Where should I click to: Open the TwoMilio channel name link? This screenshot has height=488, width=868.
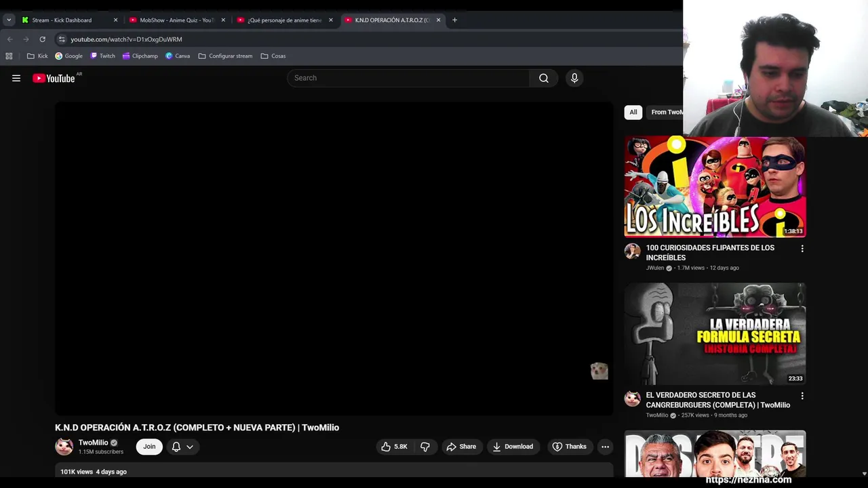(93, 443)
